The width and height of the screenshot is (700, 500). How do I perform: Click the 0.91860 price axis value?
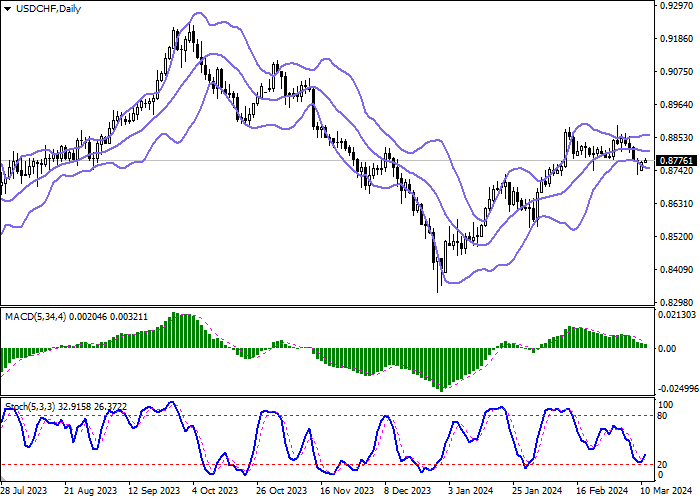coord(676,39)
